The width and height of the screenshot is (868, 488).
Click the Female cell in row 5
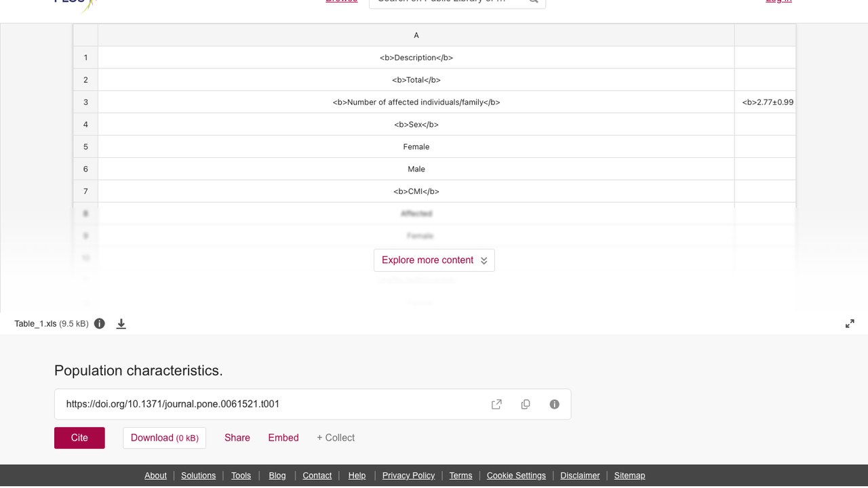click(416, 147)
